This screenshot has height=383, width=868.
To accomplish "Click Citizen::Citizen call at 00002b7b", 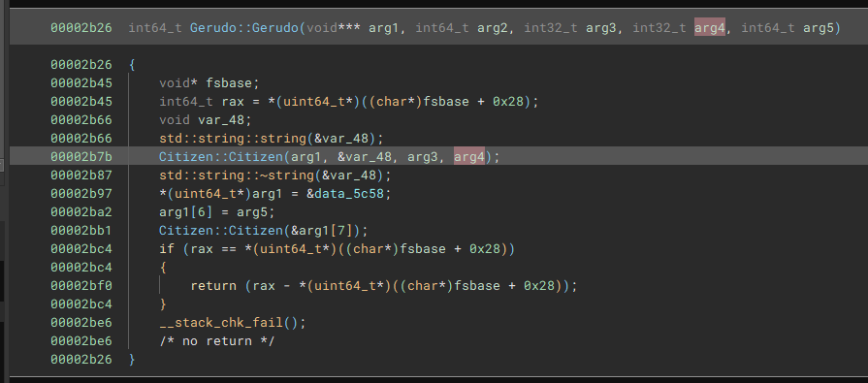I will [x=221, y=157].
